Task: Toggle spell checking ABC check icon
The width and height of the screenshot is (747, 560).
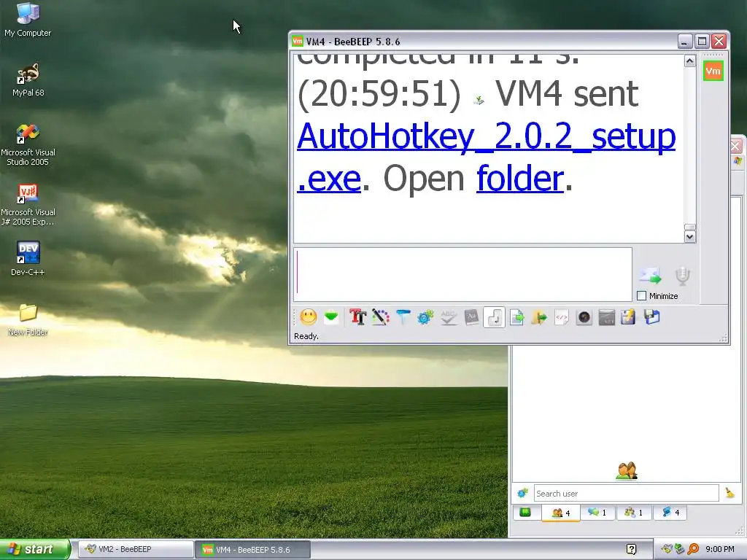Action: [x=449, y=317]
